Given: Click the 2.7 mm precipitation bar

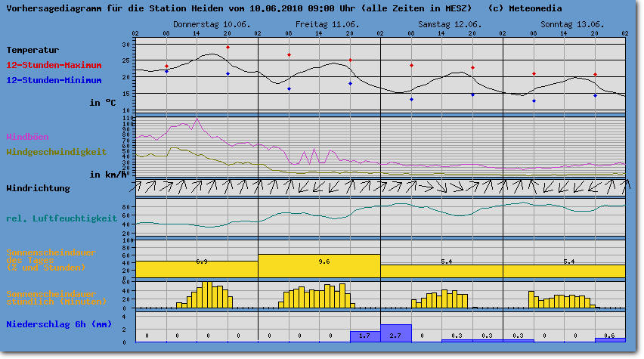Looking at the screenshot, I should [395, 333].
